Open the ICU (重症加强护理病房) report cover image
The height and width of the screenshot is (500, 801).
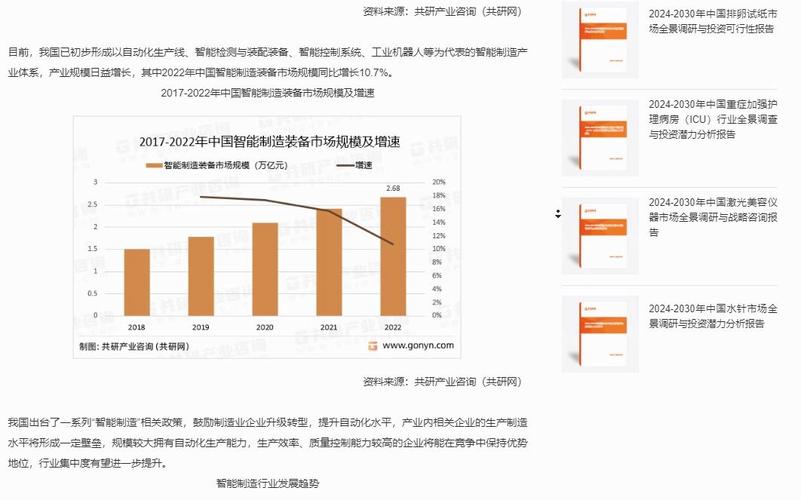click(598, 140)
